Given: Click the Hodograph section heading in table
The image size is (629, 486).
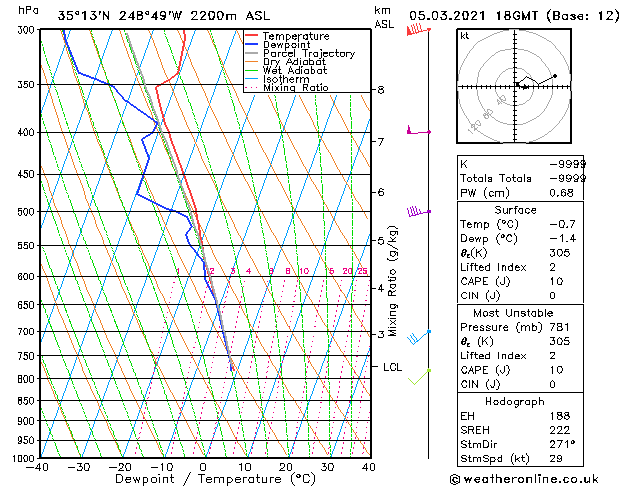Looking at the screenshot, I should coord(515,402).
